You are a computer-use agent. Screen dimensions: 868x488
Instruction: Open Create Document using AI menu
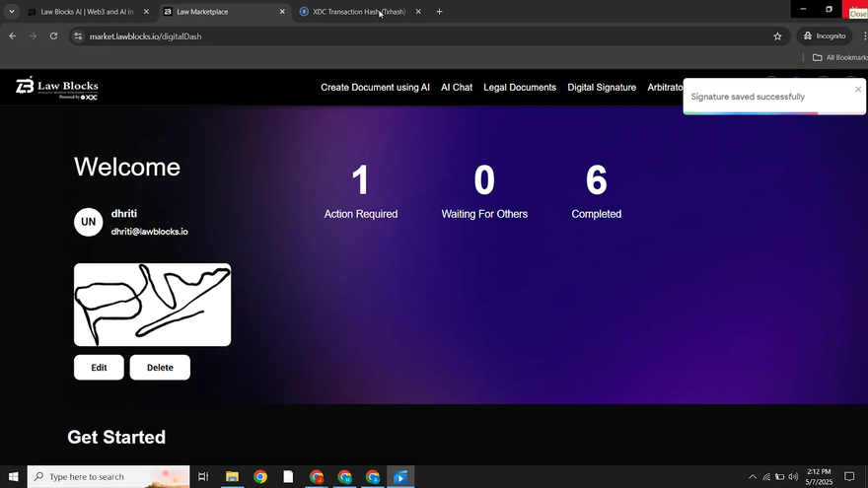[x=375, y=88]
